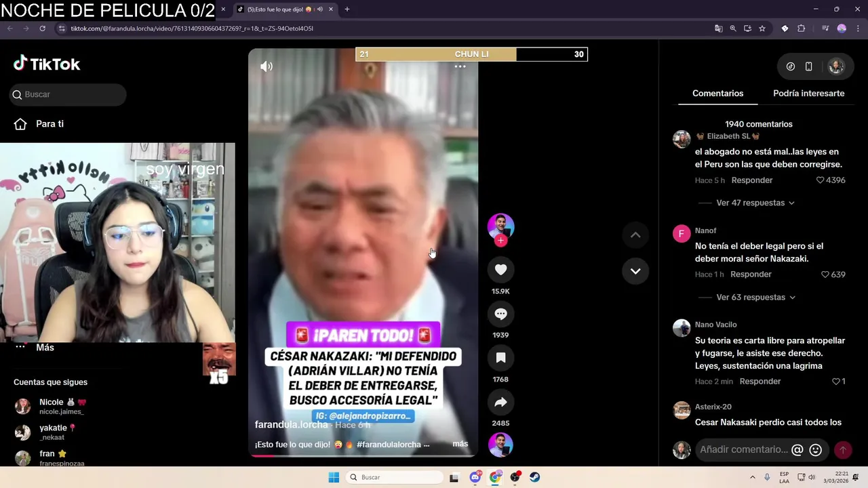Expand Ver 47 respuestas

(x=755, y=203)
